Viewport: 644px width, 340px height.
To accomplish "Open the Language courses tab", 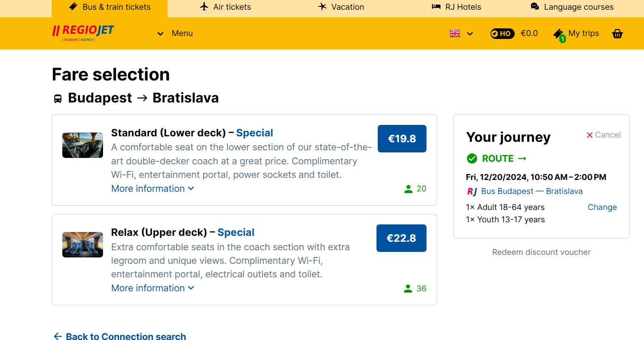I will coord(572,7).
